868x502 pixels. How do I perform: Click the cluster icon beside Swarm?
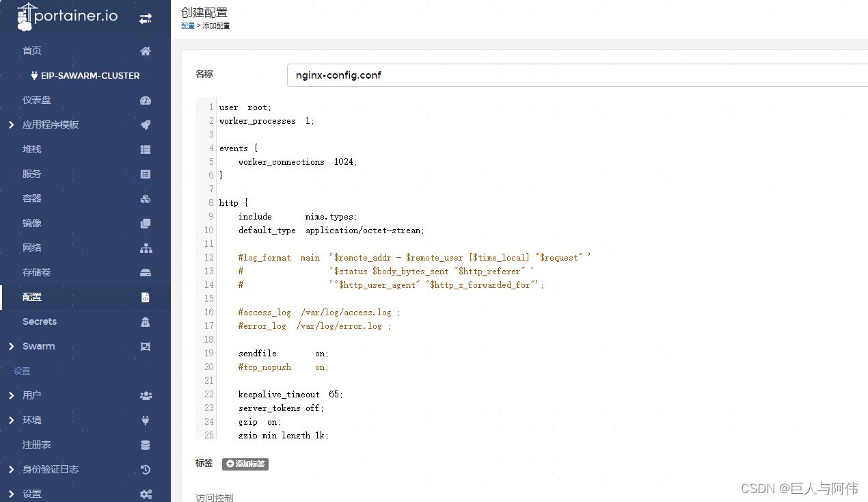[145, 346]
